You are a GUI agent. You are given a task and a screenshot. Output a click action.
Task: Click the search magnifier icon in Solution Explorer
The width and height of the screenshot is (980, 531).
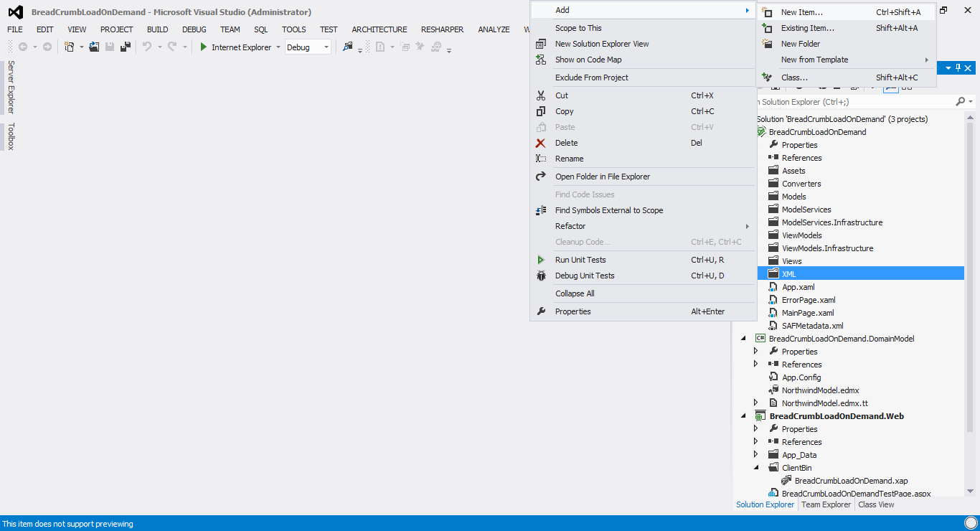[960, 102]
